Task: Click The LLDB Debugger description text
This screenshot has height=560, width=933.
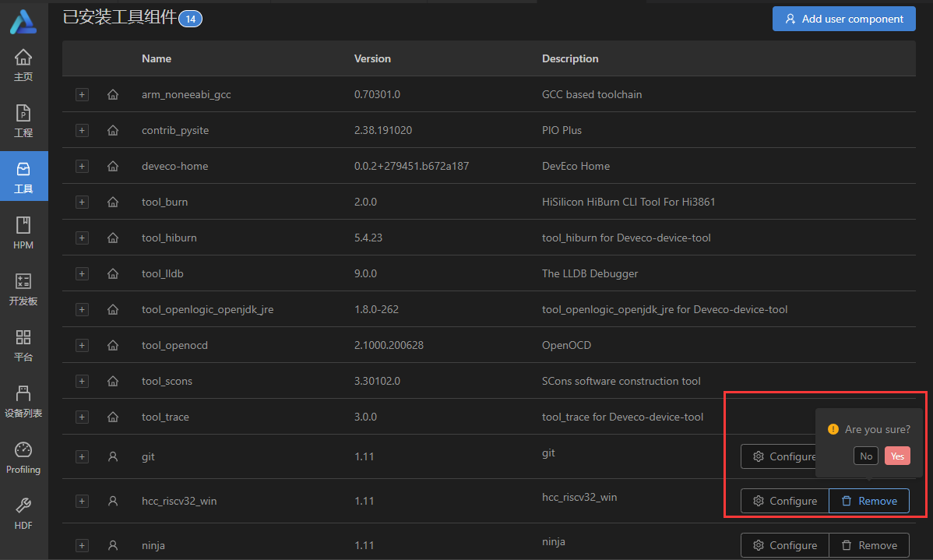Action: click(x=590, y=273)
